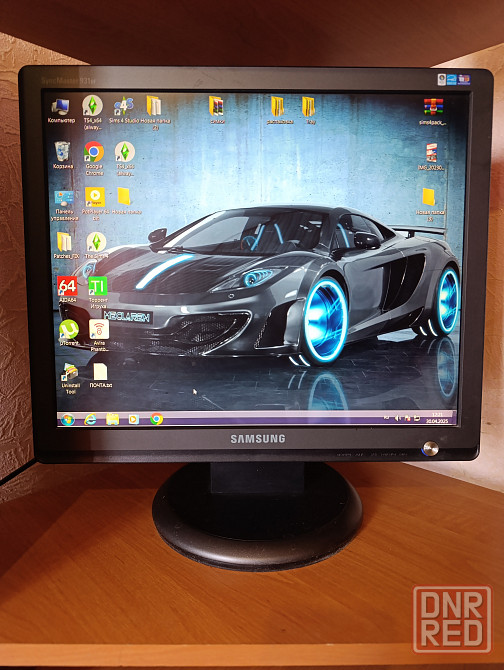
Task: Select the ПОЧТА.txt text file
Action: [100, 376]
